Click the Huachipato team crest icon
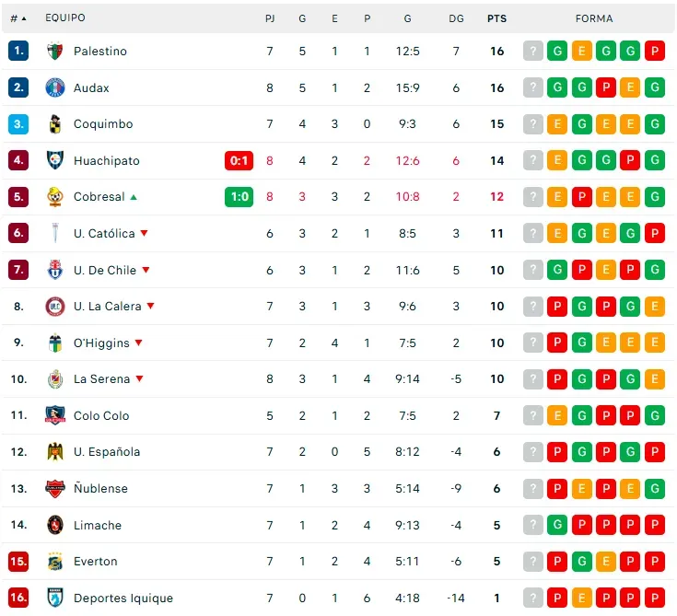 point(55,160)
